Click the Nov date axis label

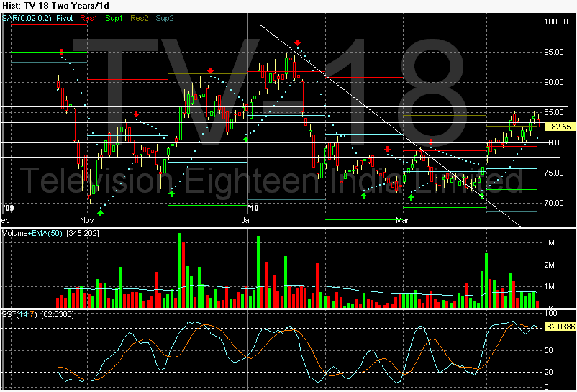click(86, 220)
